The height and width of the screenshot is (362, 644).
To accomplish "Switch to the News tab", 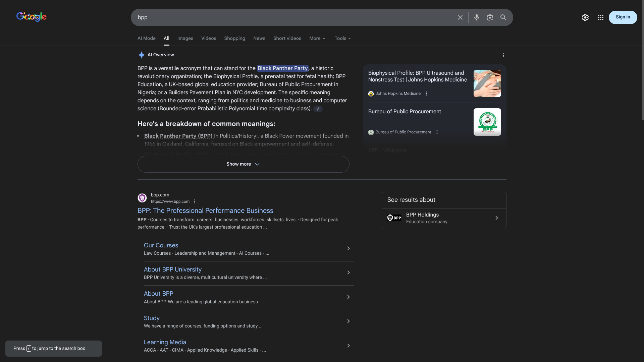I will 259,39.
